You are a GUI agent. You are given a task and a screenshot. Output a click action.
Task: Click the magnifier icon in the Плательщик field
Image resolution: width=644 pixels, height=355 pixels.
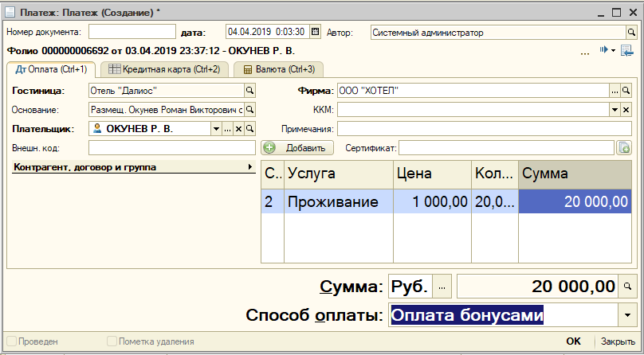click(249, 129)
